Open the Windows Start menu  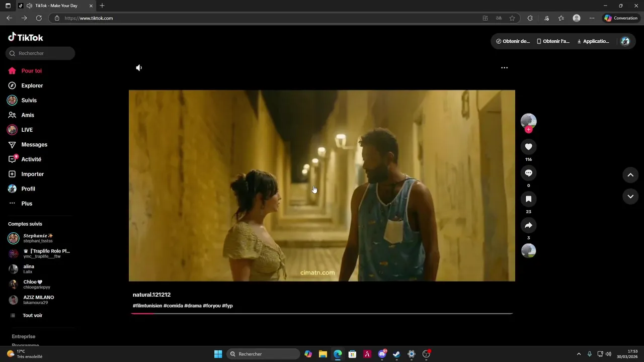pyautogui.click(x=218, y=354)
